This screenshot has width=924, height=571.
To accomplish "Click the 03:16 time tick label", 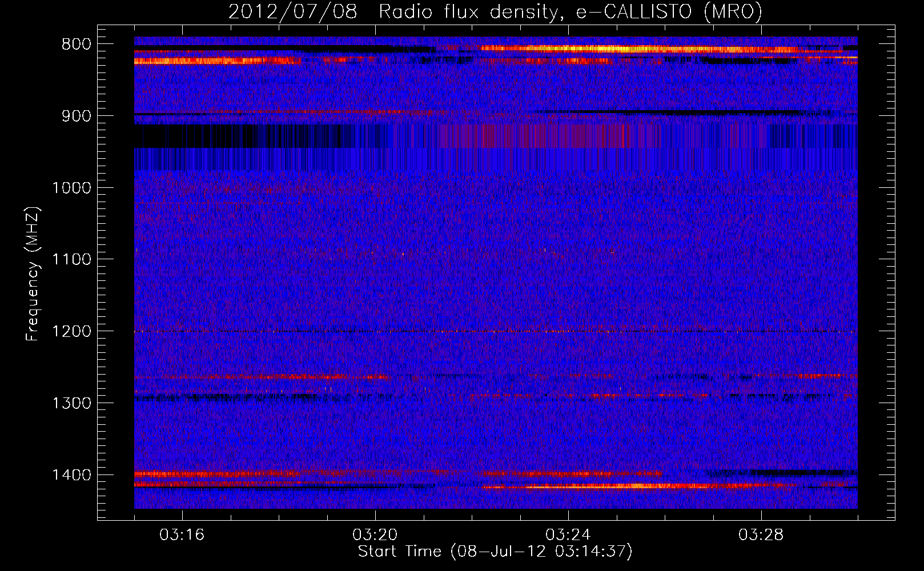I will pyautogui.click(x=182, y=535).
